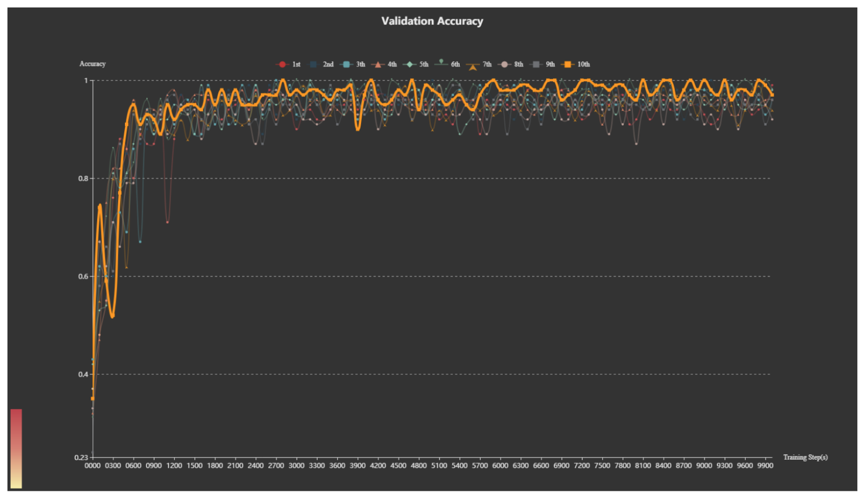Click the x-axis tick 1800
868x502 pixels.
click(215, 466)
